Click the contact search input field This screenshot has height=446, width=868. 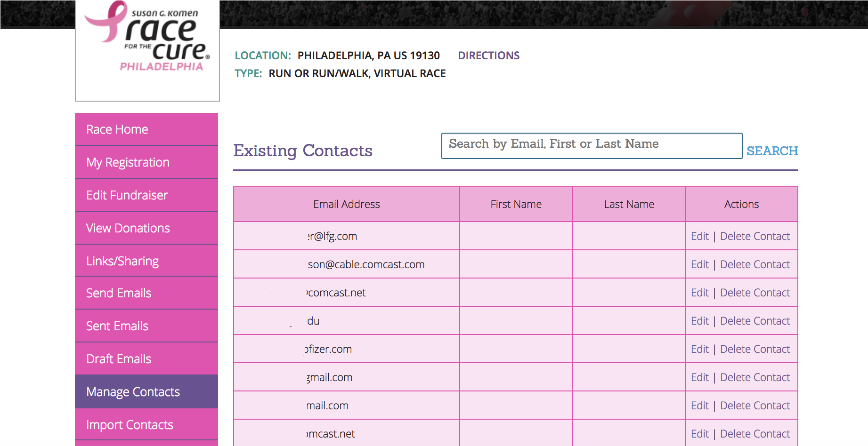point(591,146)
